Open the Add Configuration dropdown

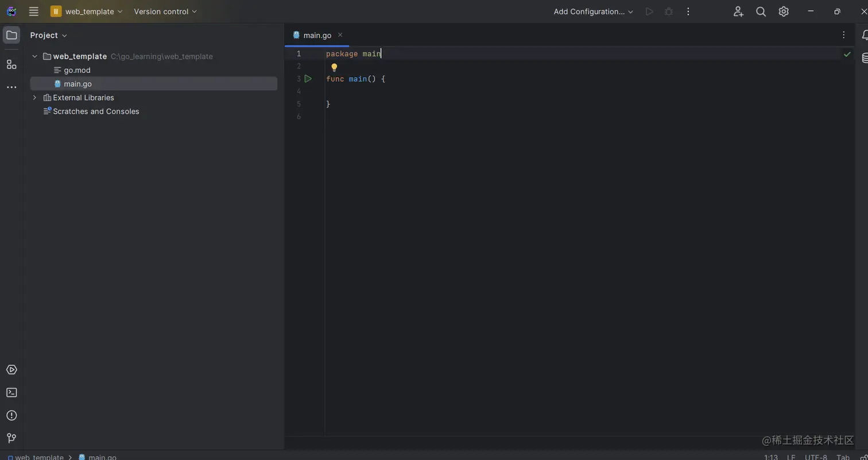[x=594, y=11]
